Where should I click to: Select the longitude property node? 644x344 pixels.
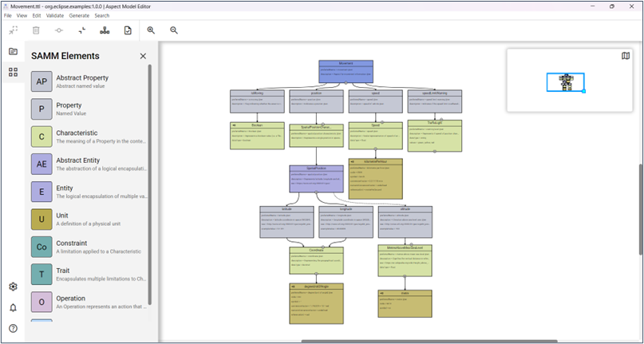[346, 222]
